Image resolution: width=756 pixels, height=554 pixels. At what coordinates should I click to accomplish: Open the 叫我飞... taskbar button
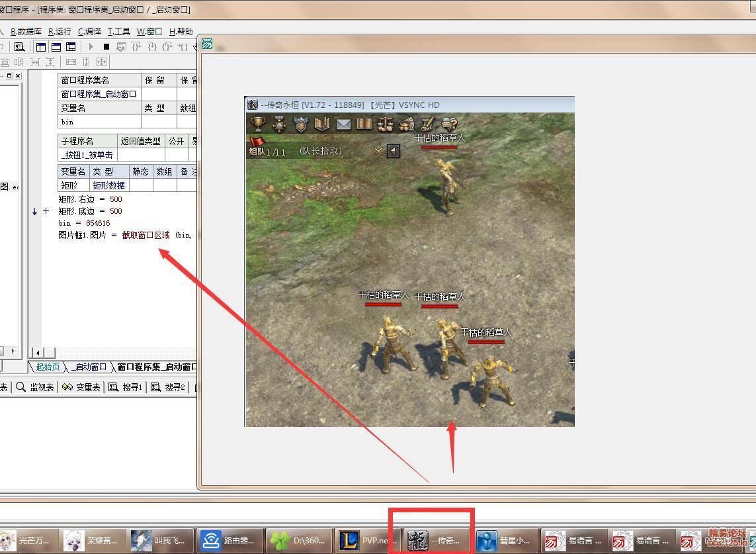tap(161, 540)
